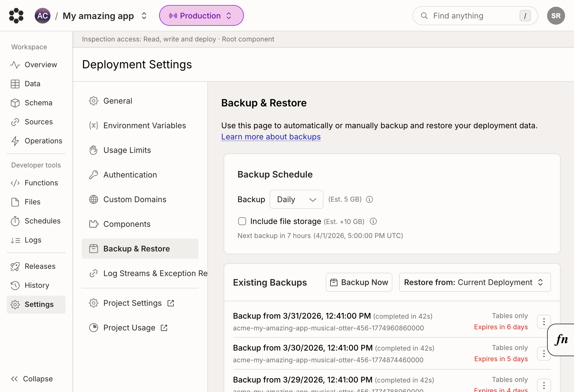Open Project Settings external link
Viewport: 574px width, 392px height.
click(x=140, y=303)
